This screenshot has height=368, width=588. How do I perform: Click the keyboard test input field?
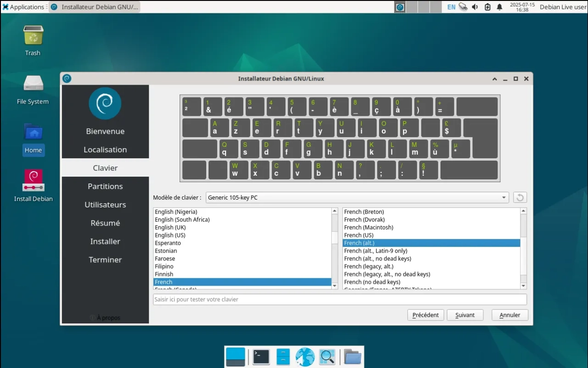point(340,299)
